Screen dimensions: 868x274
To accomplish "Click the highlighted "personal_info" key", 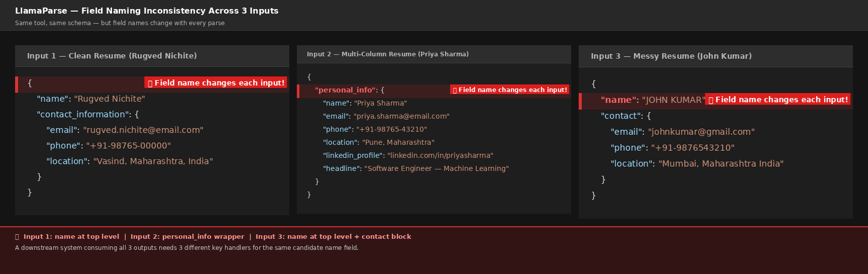I will coord(346,90).
